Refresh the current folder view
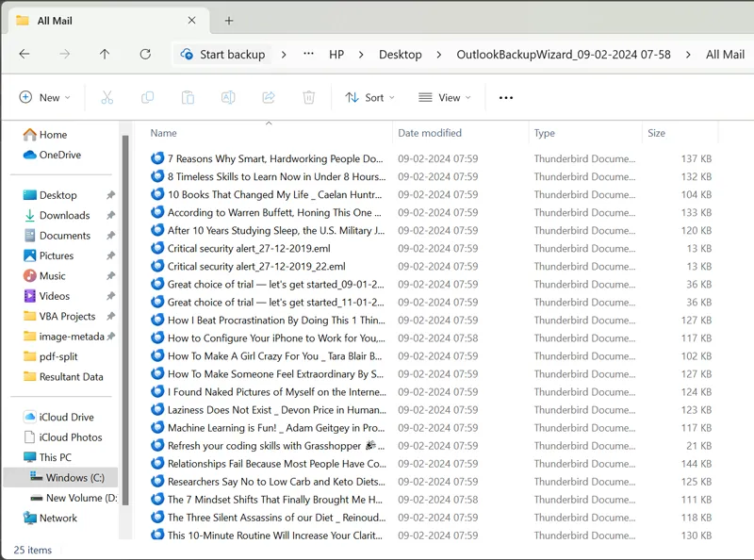Viewport: 754px width, 560px height. [145, 55]
